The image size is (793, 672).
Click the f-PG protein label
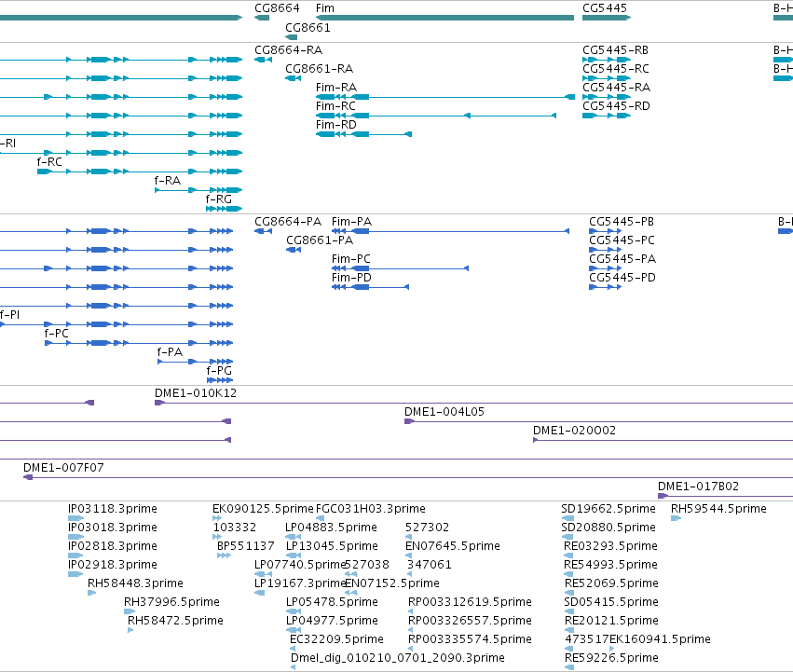pyautogui.click(x=219, y=371)
